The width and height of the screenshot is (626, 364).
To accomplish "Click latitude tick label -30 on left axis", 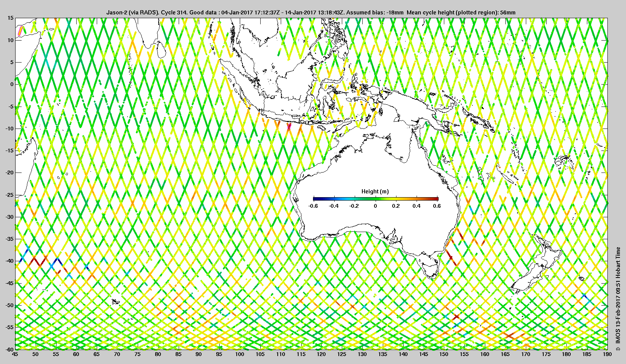I will (9, 217).
